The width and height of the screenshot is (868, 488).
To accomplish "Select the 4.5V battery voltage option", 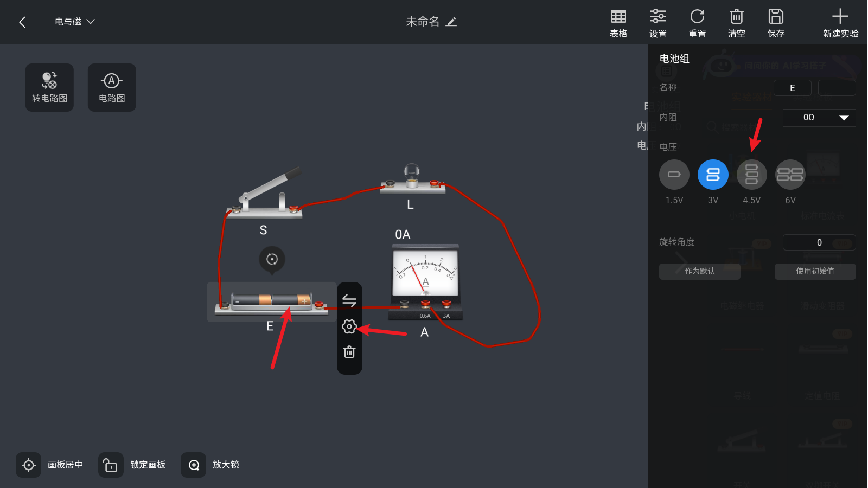I will (751, 175).
